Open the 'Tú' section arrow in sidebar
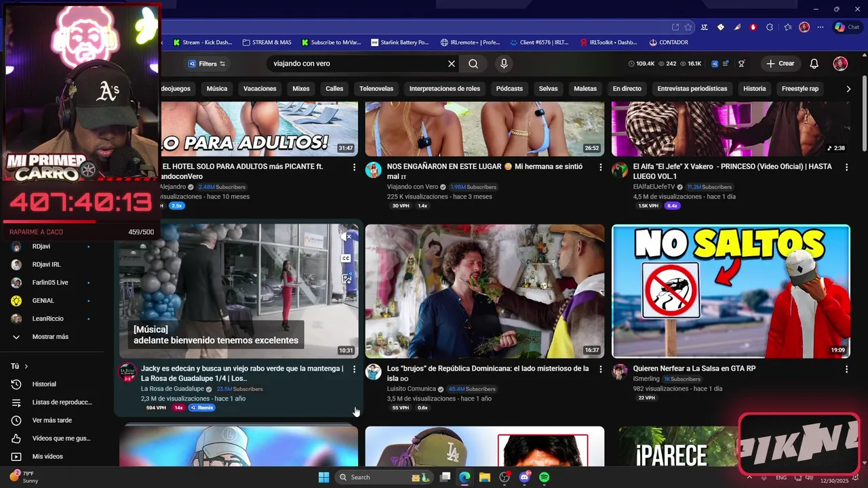Viewport: 868px width, 488px height. 26,366
